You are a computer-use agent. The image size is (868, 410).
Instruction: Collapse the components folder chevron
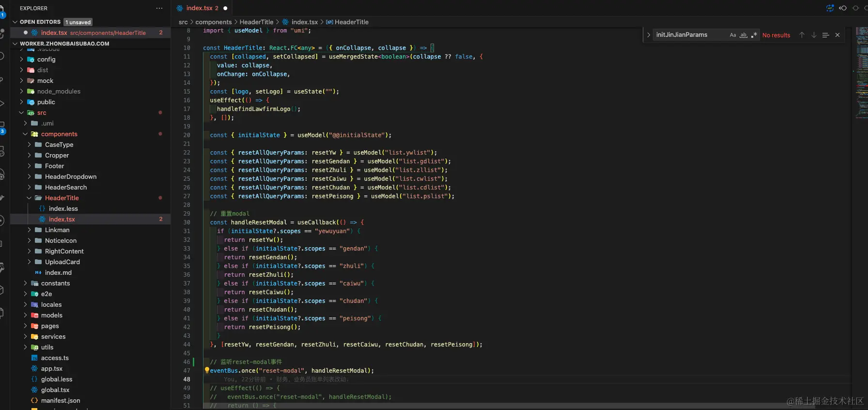(25, 134)
